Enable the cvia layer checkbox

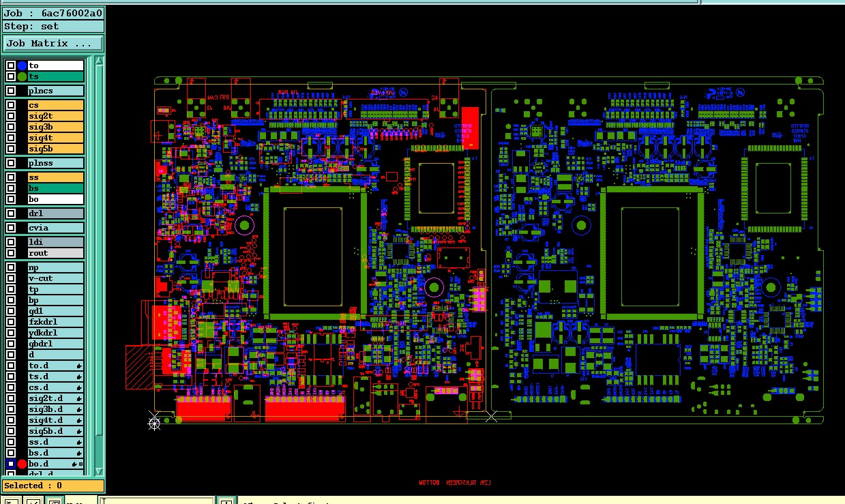tap(11, 228)
